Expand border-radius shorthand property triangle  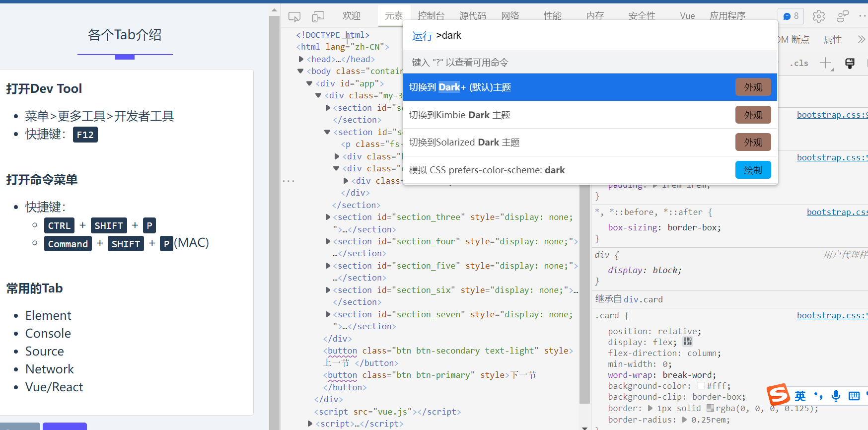pos(685,420)
